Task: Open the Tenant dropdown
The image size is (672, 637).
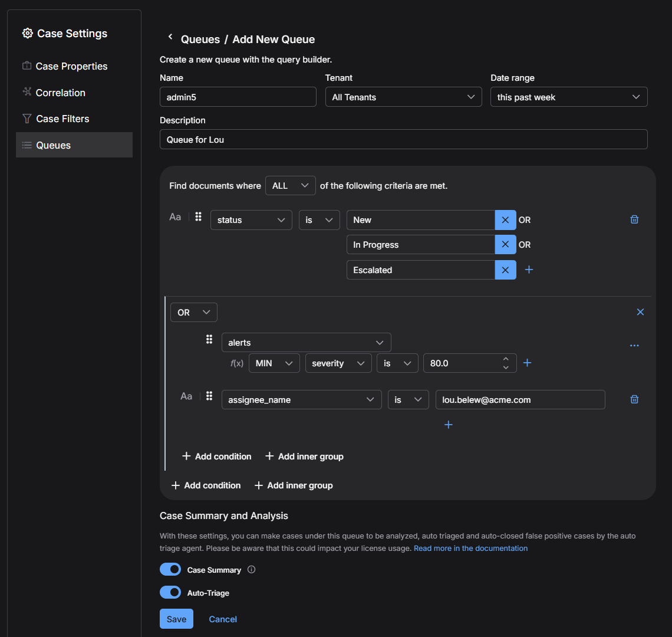Action: [x=403, y=97]
